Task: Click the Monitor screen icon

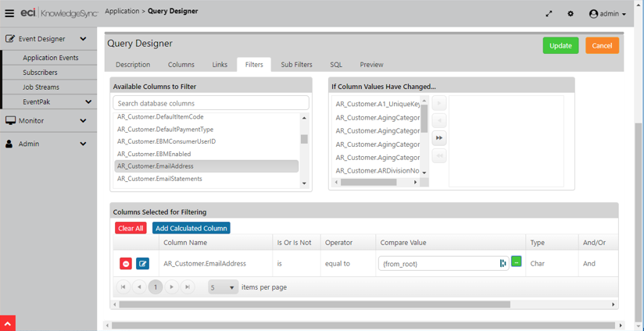Action: (10, 120)
